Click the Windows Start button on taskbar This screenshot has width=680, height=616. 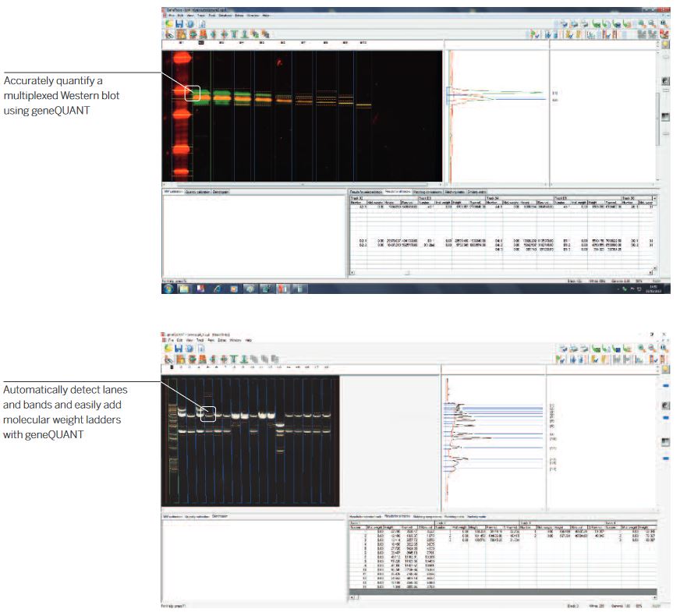coord(168,289)
